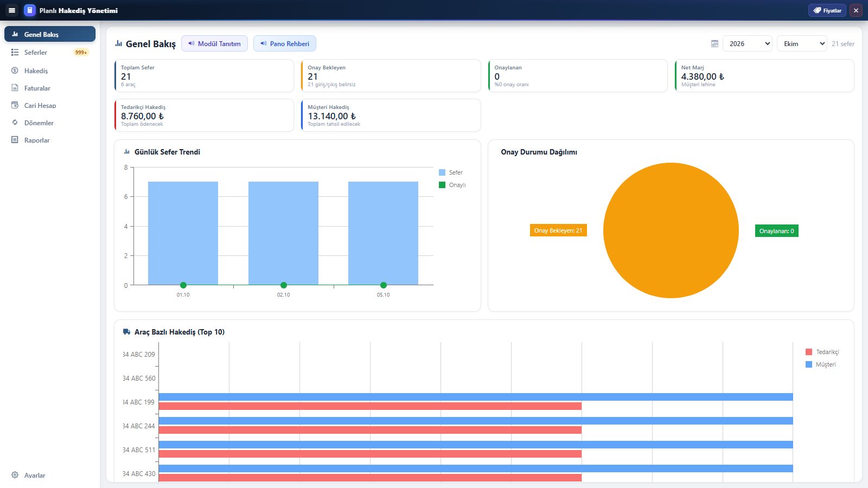This screenshot has width=868, height=488.
Task: Toggle the Onaylı legend series in trend chart
Action: [452, 185]
